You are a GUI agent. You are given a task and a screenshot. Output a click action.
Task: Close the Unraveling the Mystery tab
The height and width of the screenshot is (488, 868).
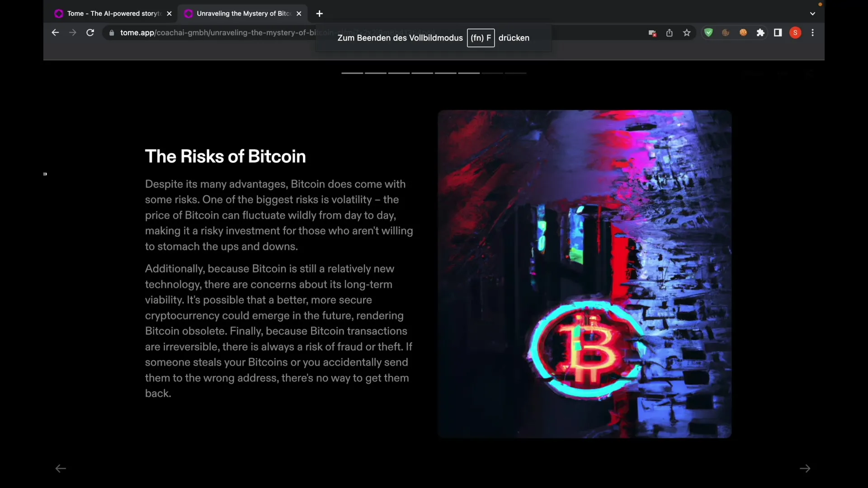(299, 14)
